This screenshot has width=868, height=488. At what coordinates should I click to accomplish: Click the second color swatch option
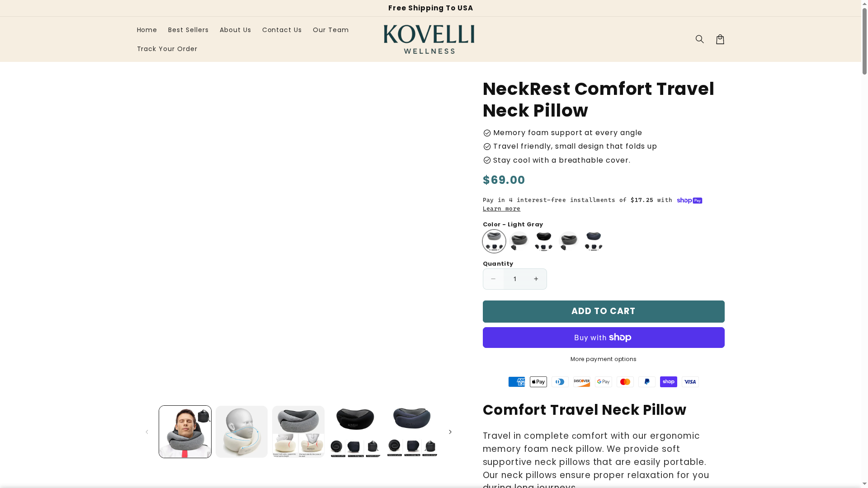pyautogui.click(x=519, y=241)
